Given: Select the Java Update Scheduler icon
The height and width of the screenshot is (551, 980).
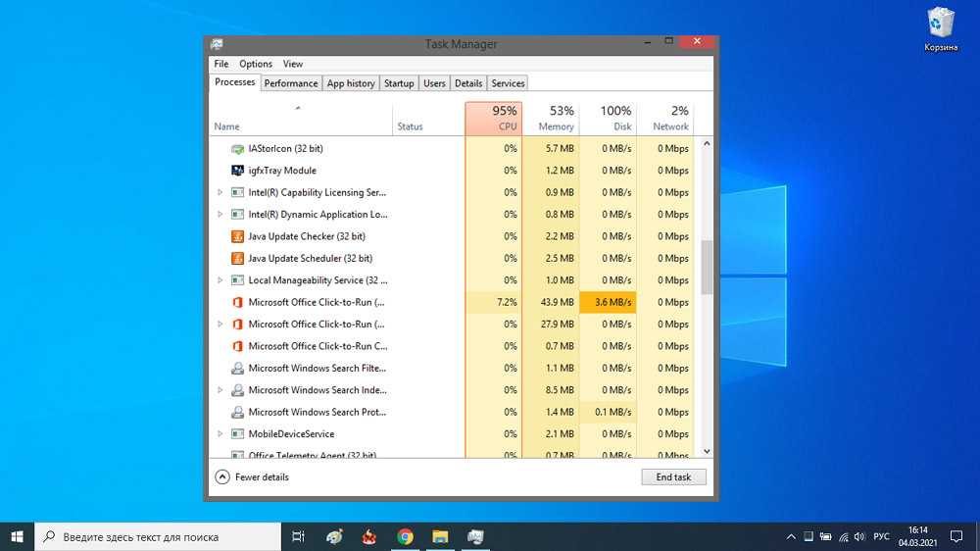Looking at the screenshot, I should pyautogui.click(x=237, y=258).
